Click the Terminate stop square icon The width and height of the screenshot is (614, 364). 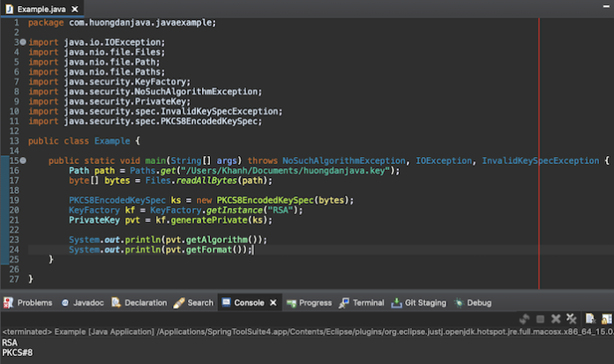pyautogui.click(x=540, y=318)
